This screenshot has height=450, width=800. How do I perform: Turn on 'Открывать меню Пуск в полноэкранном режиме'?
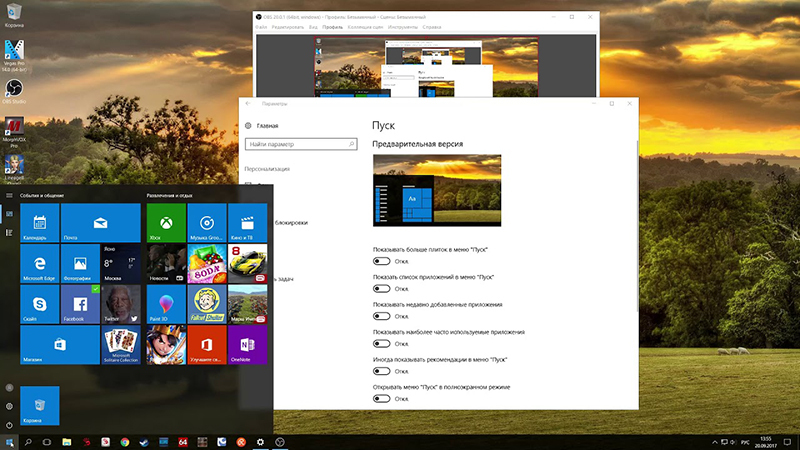[381, 398]
